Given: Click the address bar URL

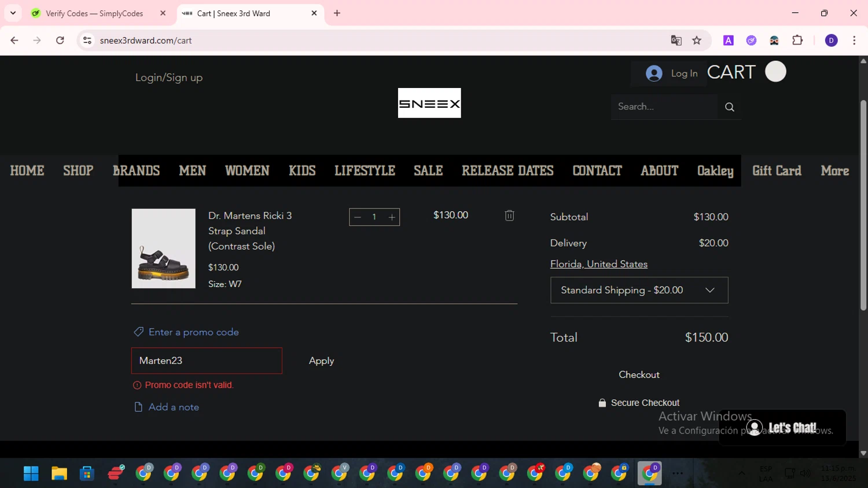Looking at the screenshot, I should [146, 41].
